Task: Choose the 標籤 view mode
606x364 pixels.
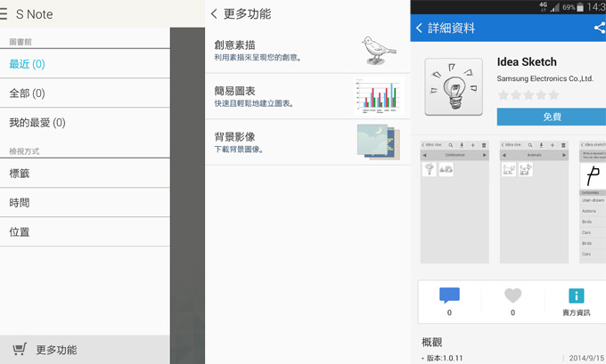Action: click(x=20, y=174)
